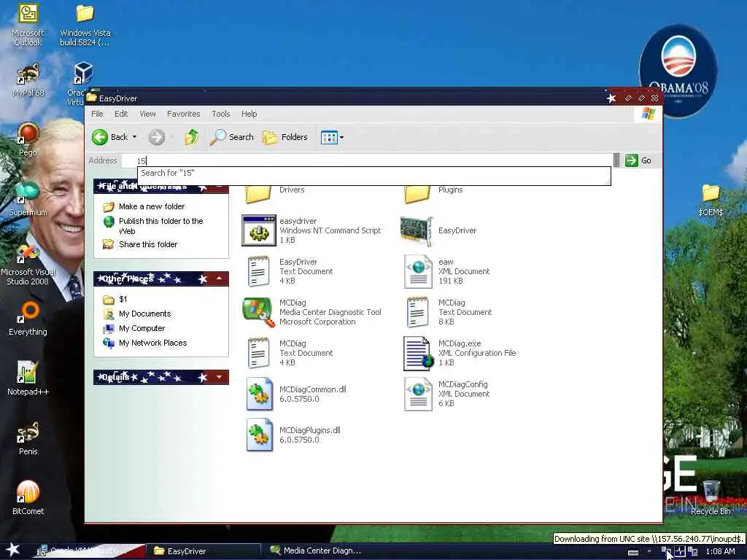Expand the Views dropdown arrow
This screenshot has height=560, width=747.
pos(341,138)
